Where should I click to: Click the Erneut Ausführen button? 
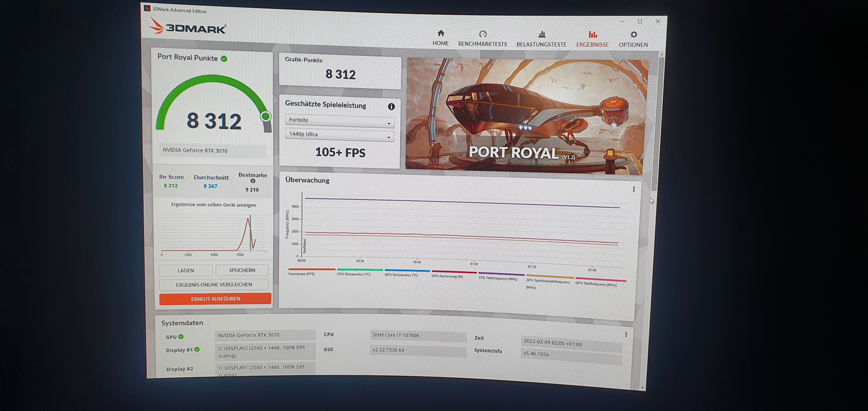tap(215, 299)
